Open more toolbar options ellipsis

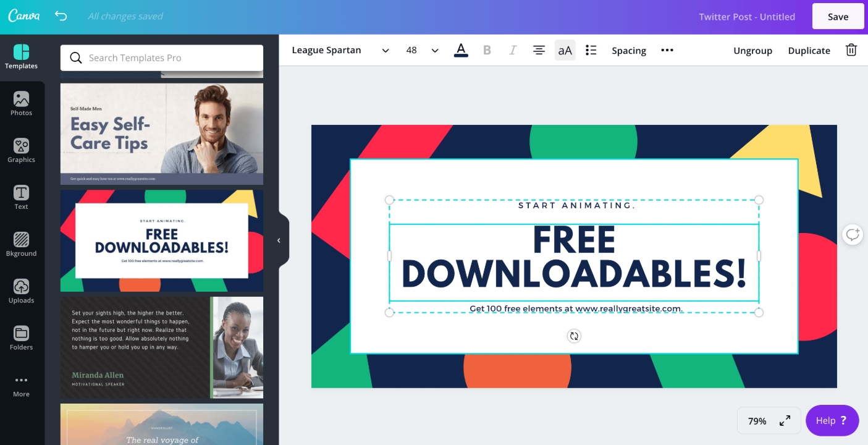[667, 50]
